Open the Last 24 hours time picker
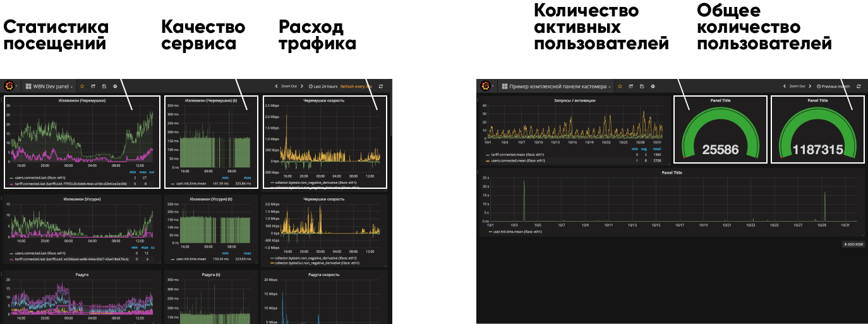The width and height of the screenshot is (868, 324). point(323,86)
